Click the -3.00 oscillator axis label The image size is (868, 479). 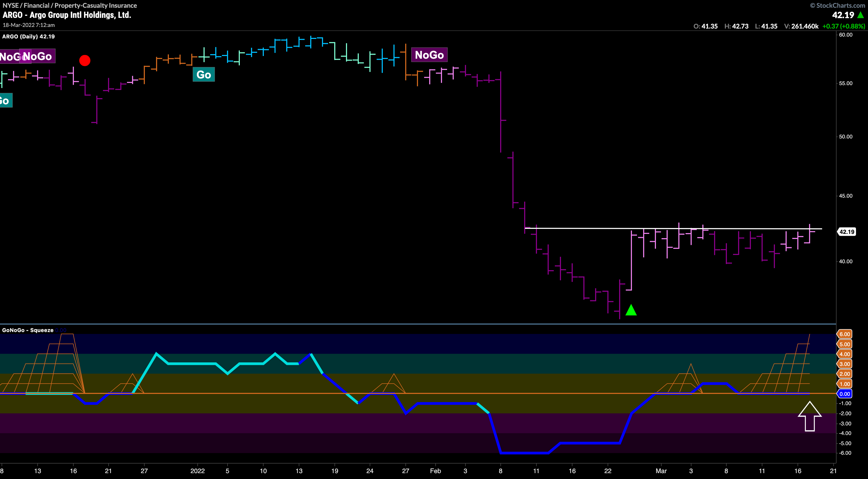pos(845,424)
